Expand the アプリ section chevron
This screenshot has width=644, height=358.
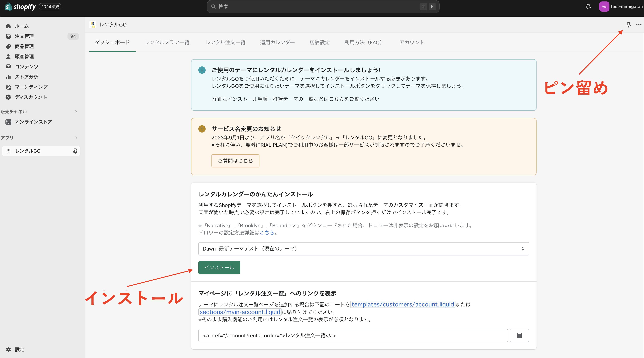[x=76, y=138]
